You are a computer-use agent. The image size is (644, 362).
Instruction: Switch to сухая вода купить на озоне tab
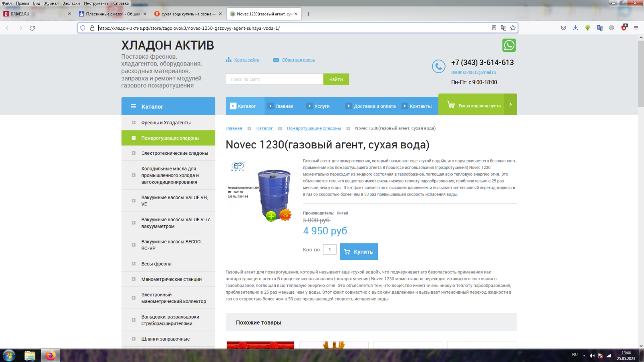(x=188, y=14)
